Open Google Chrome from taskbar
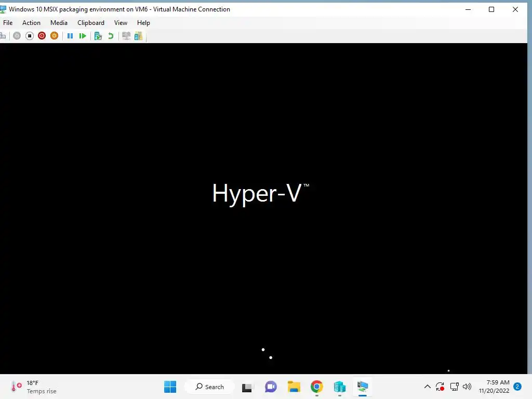 316,387
